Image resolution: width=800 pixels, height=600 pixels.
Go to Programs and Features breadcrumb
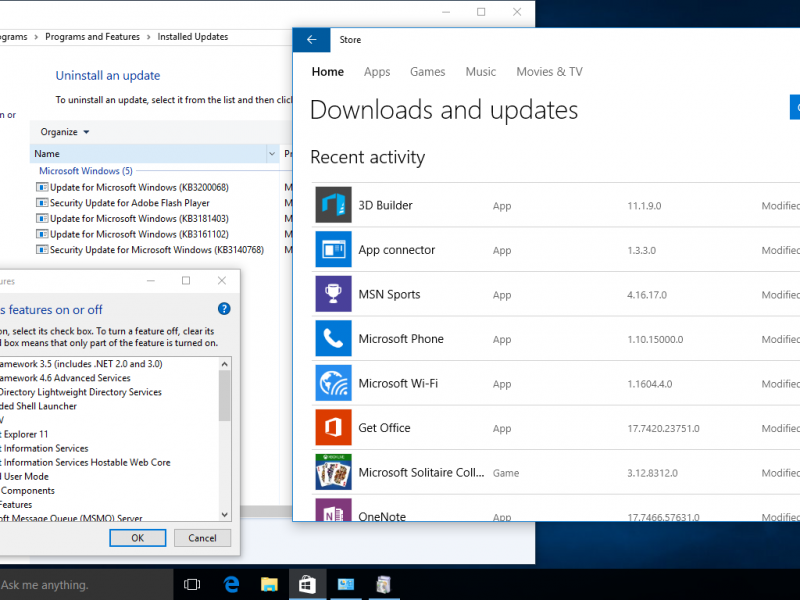pyautogui.click(x=92, y=37)
